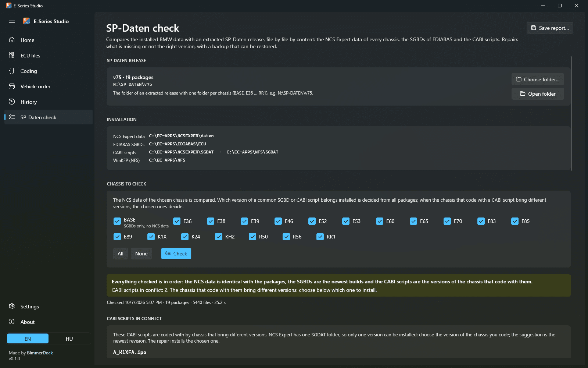Screen dimensions: 588x368
Task: Uncheck the E70 chassis checkbox
Action: click(x=447, y=221)
